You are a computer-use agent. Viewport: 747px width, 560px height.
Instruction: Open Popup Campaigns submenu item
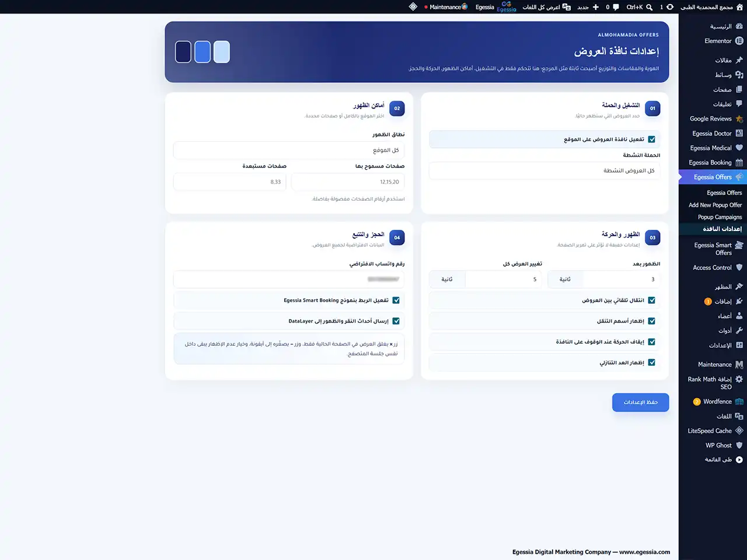tap(720, 217)
